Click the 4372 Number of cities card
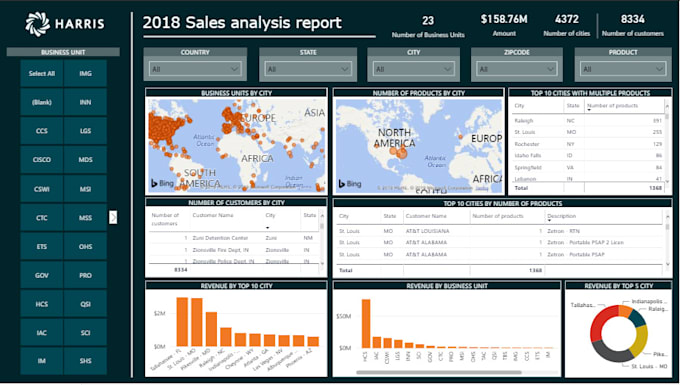The image size is (680, 385). click(x=567, y=25)
